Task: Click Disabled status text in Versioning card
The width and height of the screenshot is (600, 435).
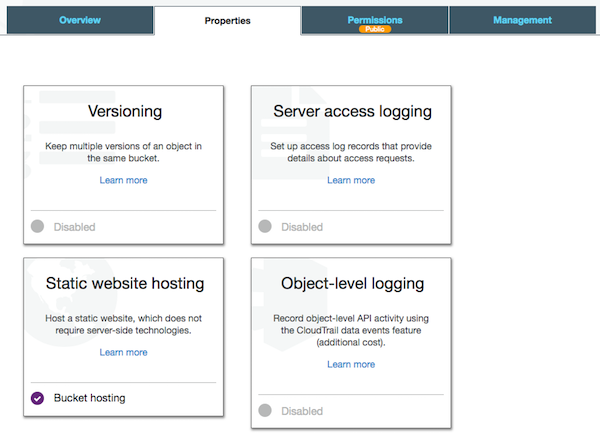Action: tap(75, 227)
